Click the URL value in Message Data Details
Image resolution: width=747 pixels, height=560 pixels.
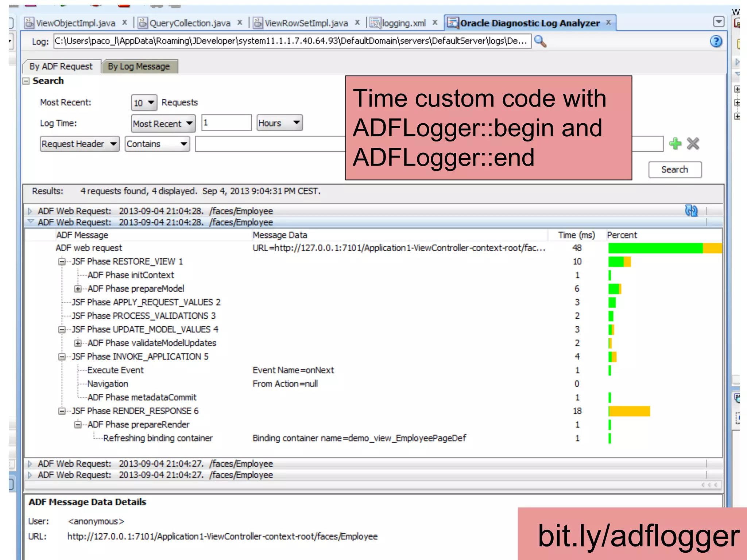(x=222, y=537)
